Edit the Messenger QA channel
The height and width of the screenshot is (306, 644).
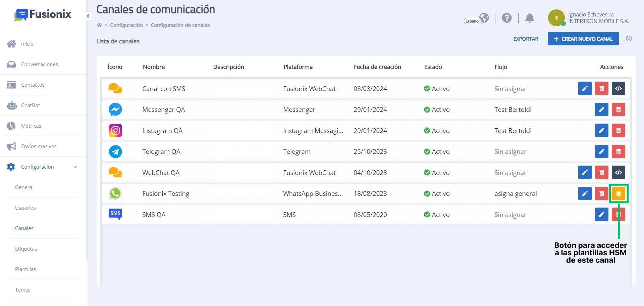[601, 110]
